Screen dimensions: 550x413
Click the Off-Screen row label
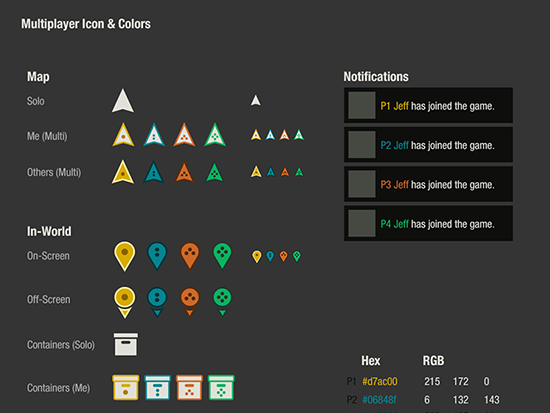[49, 300]
